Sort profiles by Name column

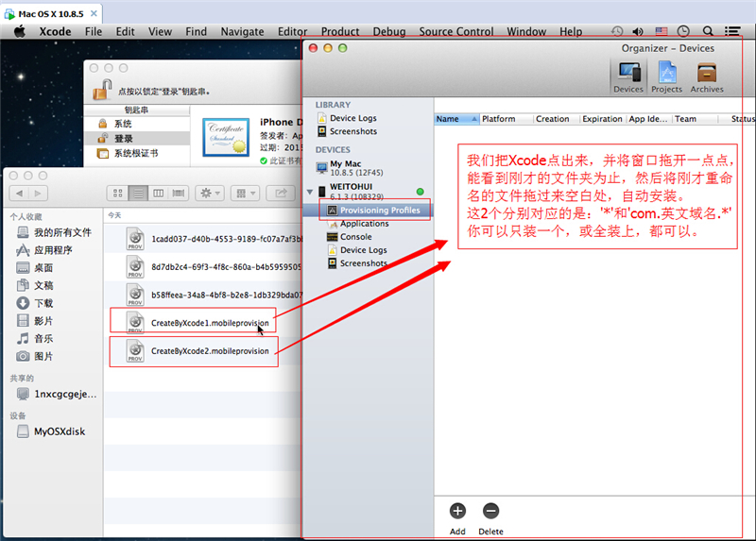(x=456, y=119)
